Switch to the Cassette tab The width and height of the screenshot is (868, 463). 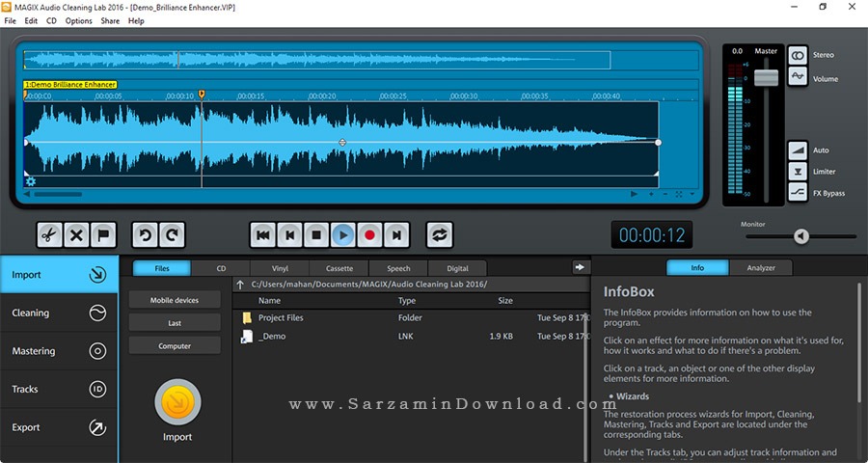(339, 268)
